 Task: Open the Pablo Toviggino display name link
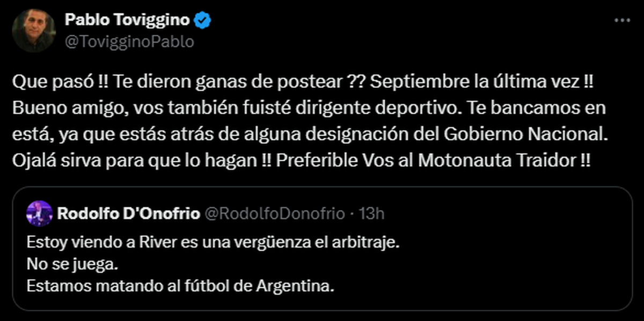point(127,20)
